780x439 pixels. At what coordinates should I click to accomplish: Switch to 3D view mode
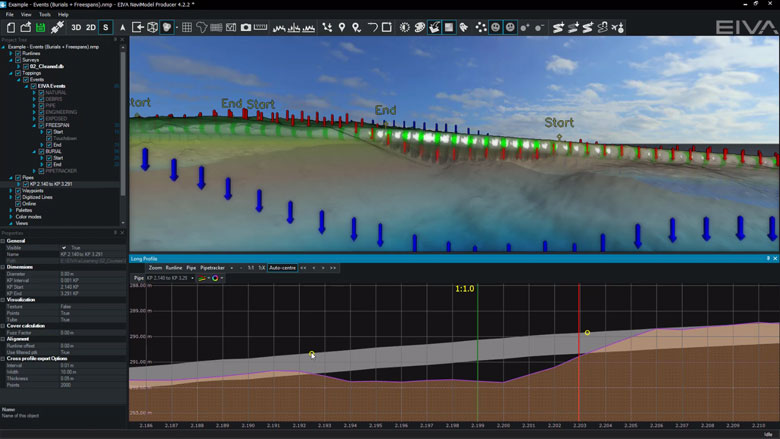(x=75, y=27)
